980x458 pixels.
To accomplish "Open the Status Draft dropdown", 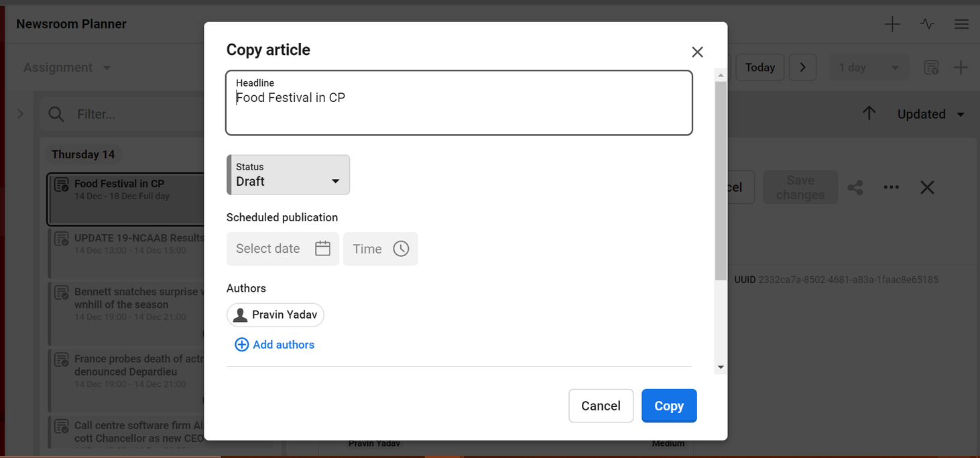I will tap(289, 175).
